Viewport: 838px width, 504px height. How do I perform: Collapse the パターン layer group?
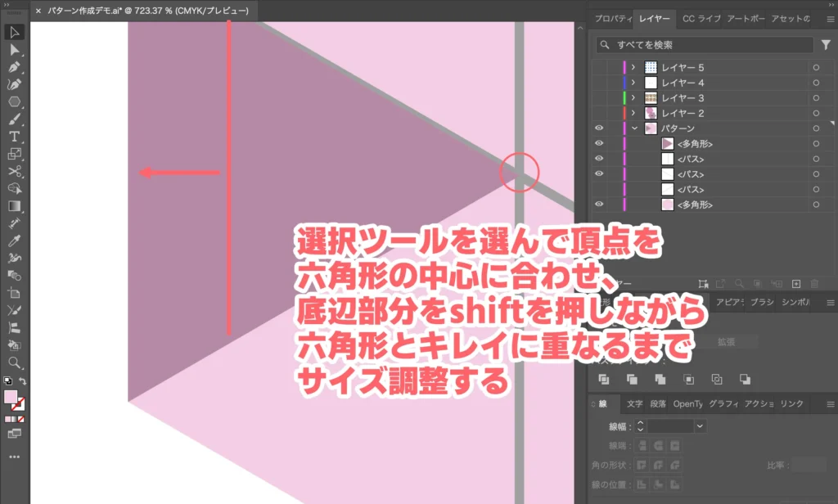click(635, 128)
